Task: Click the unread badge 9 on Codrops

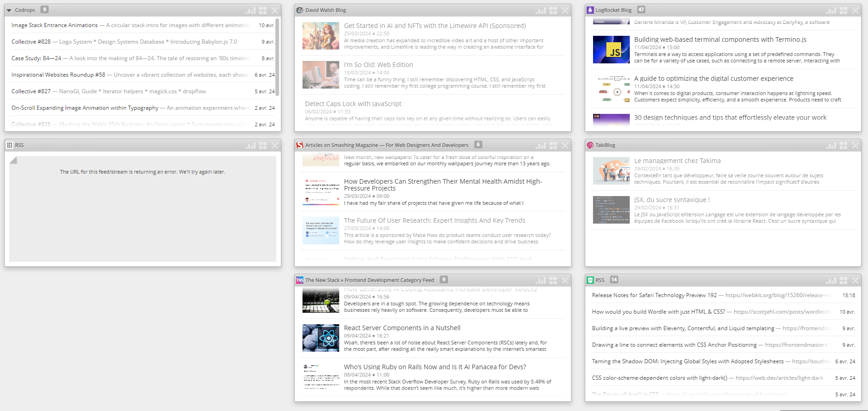Action: [45, 10]
